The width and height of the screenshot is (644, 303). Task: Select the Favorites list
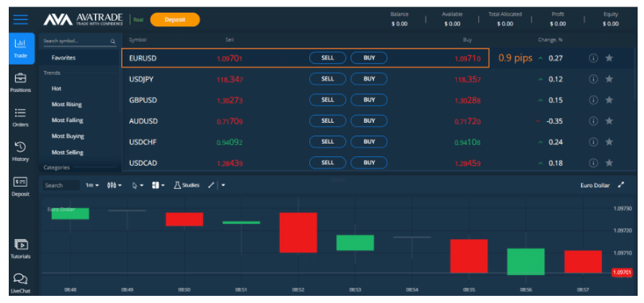(64, 58)
